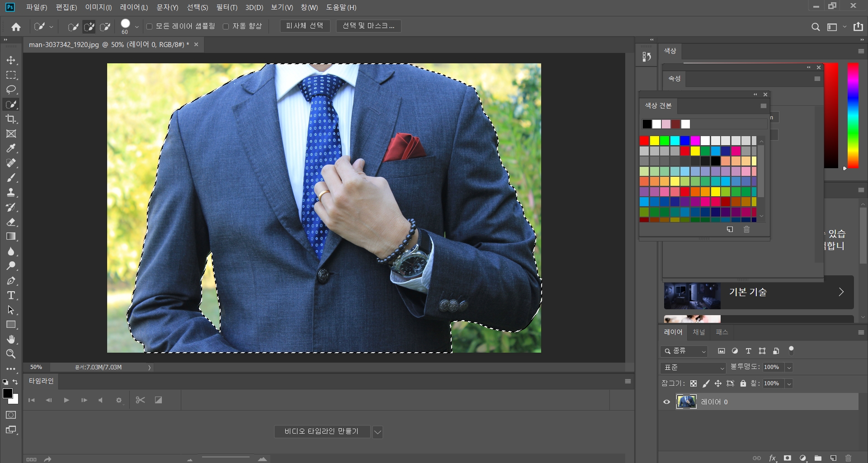The height and width of the screenshot is (463, 868).
Task: Select the Move tool
Action: click(x=11, y=60)
